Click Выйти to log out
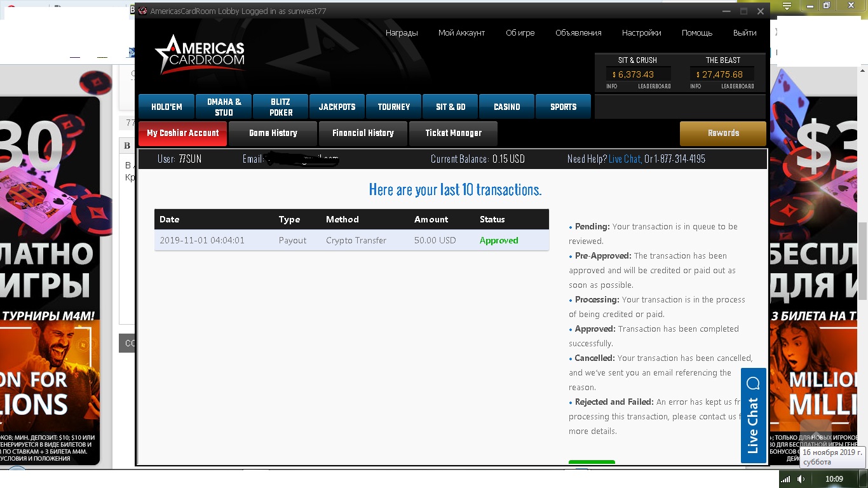The image size is (868, 488). pyautogui.click(x=745, y=33)
